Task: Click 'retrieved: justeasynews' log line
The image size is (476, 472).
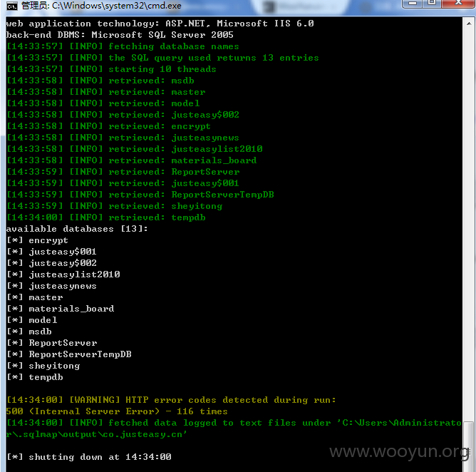Action: [x=123, y=138]
